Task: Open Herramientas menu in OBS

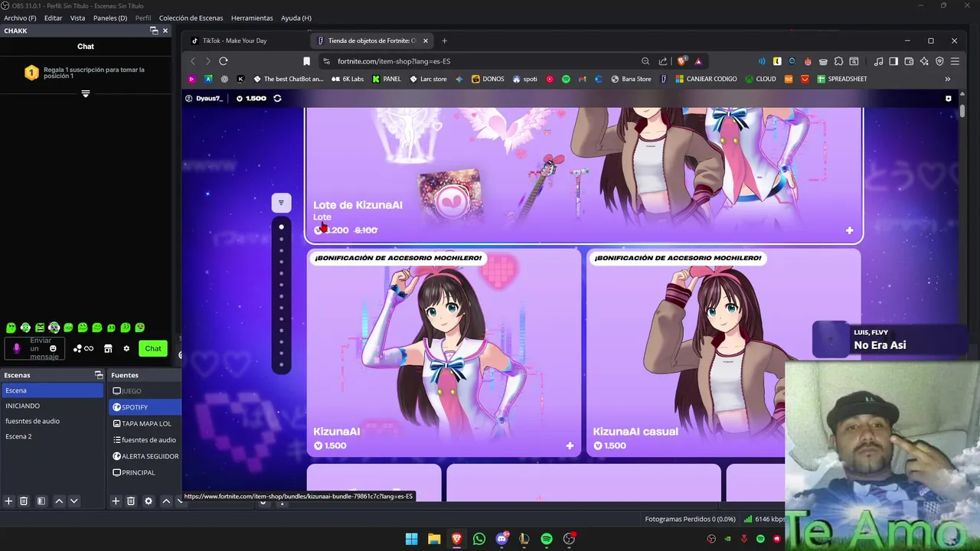Action: 252,18
